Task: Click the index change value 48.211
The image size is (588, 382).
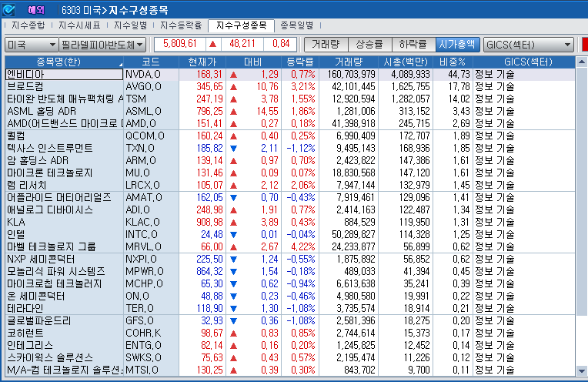Action: (242, 44)
